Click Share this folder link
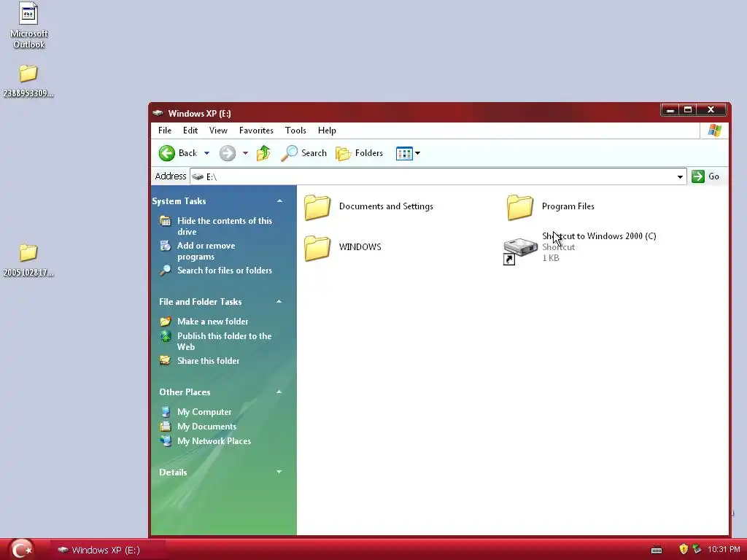The image size is (747, 560). (x=208, y=361)
